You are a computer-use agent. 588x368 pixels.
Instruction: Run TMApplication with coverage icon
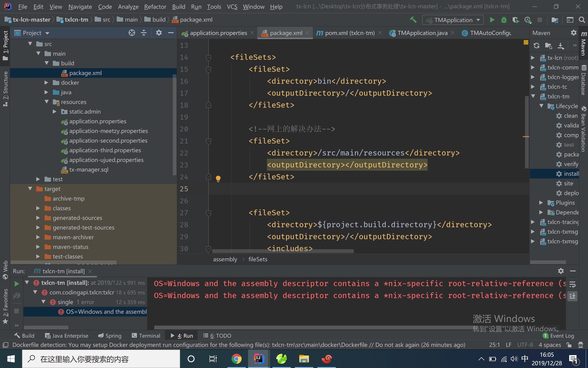[515, 20]
